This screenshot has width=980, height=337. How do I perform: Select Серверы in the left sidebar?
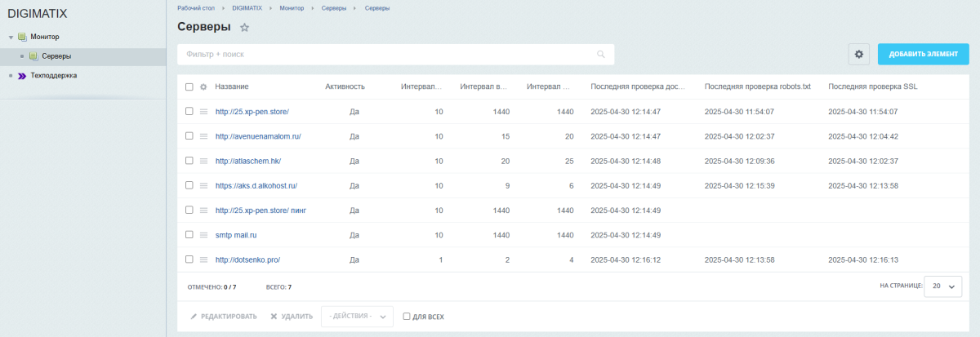coord(56,56)
